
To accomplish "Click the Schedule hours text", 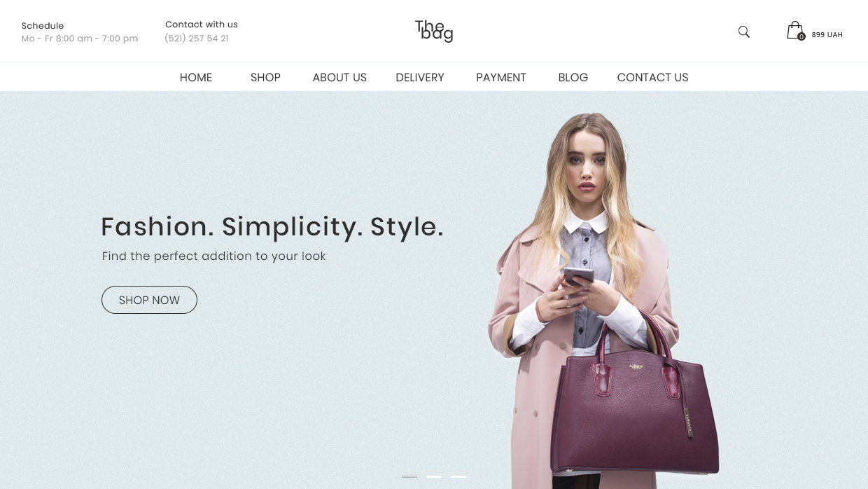I will pyautogui.click(x=80, y=39).
